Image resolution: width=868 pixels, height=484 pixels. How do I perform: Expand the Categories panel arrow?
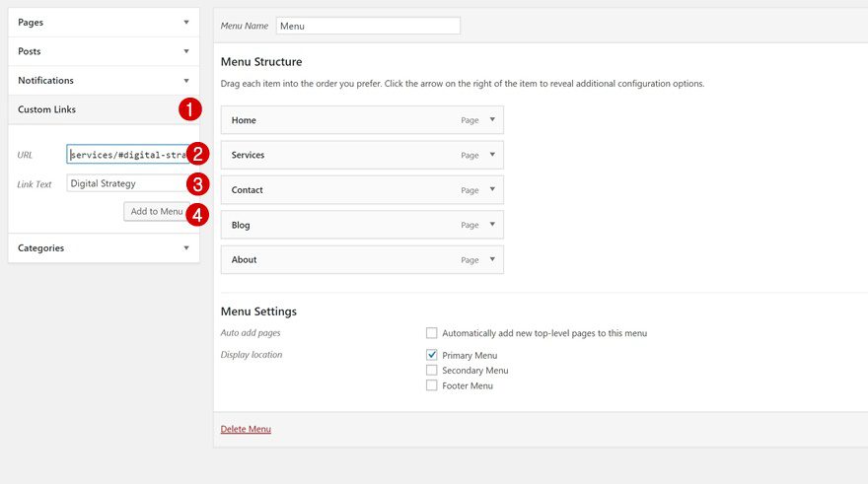(186, 248)
